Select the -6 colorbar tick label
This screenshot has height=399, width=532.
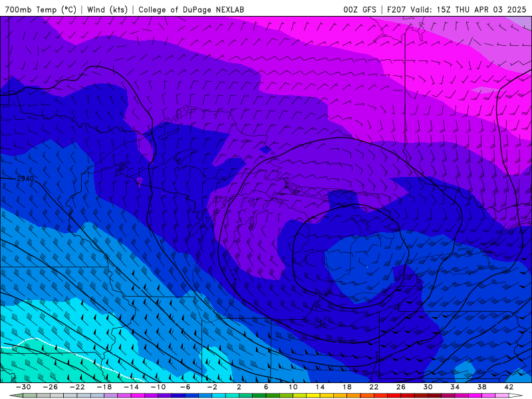(x=186, y=387)
